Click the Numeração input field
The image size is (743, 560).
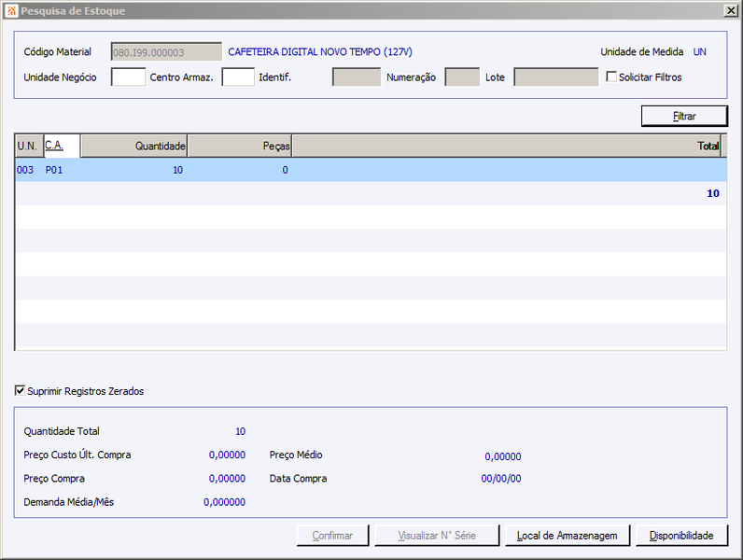(462, 77)
